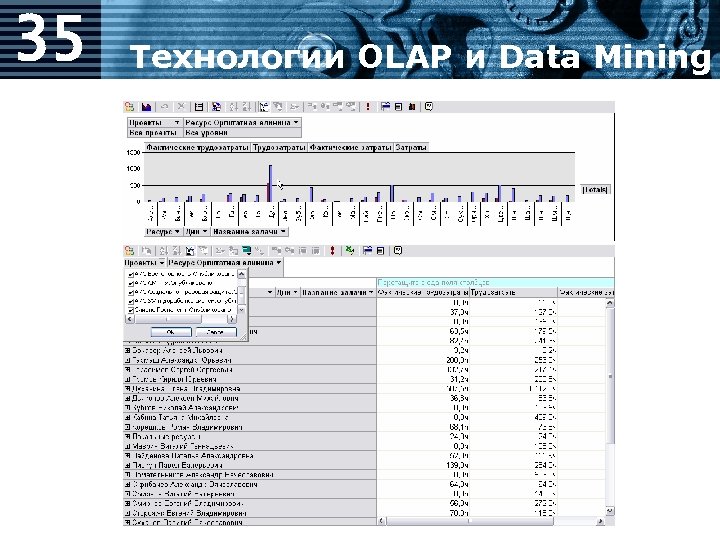Click Sort Ascending in pivot table toolbar
Viewport: 720px width, 540px height.
pos(164,251)
